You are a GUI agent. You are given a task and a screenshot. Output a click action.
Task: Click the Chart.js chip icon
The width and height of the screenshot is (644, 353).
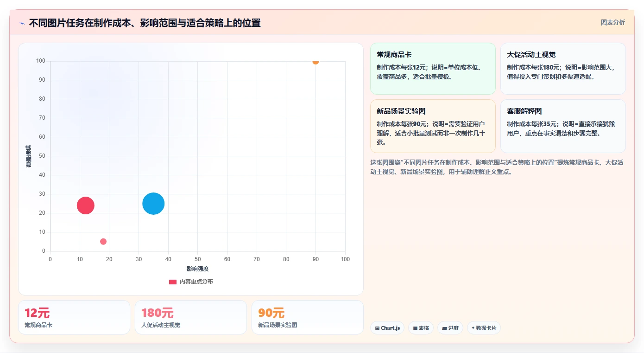click(377, 328)
